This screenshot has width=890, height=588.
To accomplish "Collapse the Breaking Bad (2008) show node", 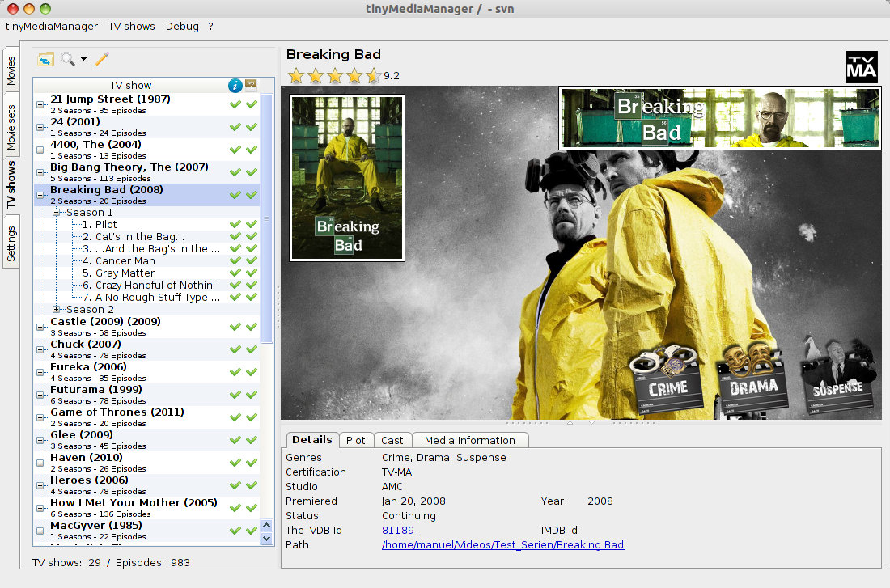I will (x=40, y=195).
